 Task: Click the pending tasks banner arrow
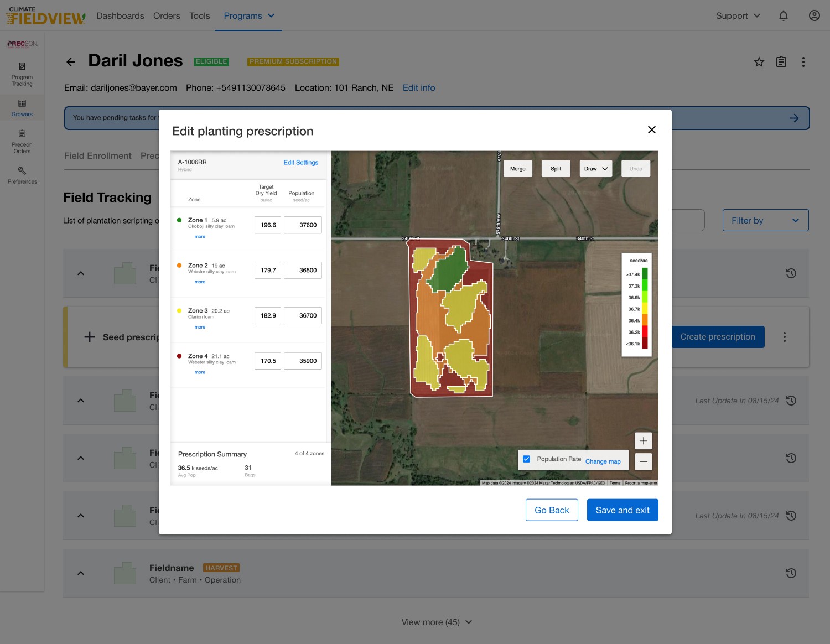(x=795, y=118)
